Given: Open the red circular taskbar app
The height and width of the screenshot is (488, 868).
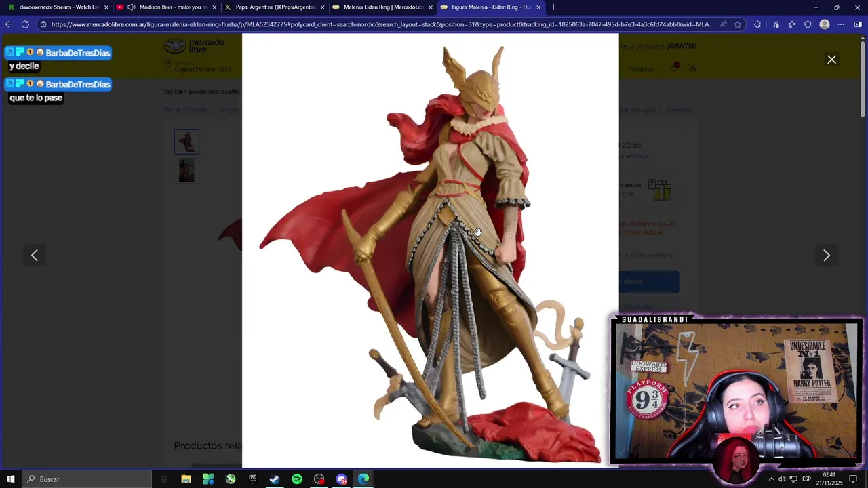Looking at the screenshot, I should pyautogui.click(x=319, y=479).
